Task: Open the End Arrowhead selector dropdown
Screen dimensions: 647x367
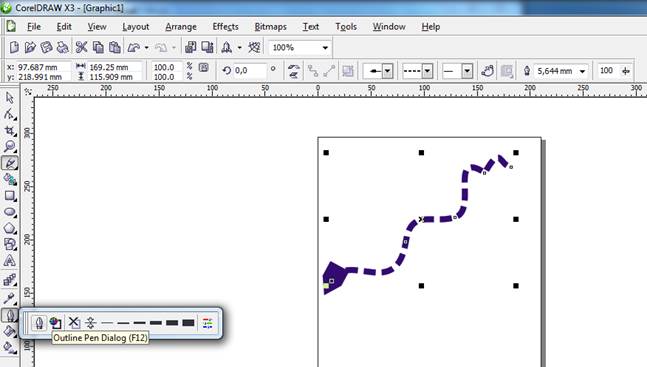Action: (x=467, y=71)
